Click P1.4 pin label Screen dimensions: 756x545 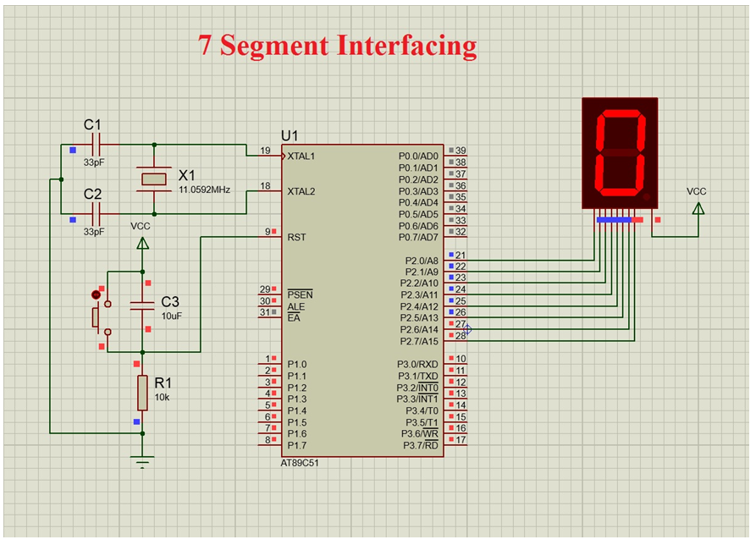[x=297, y=410]
